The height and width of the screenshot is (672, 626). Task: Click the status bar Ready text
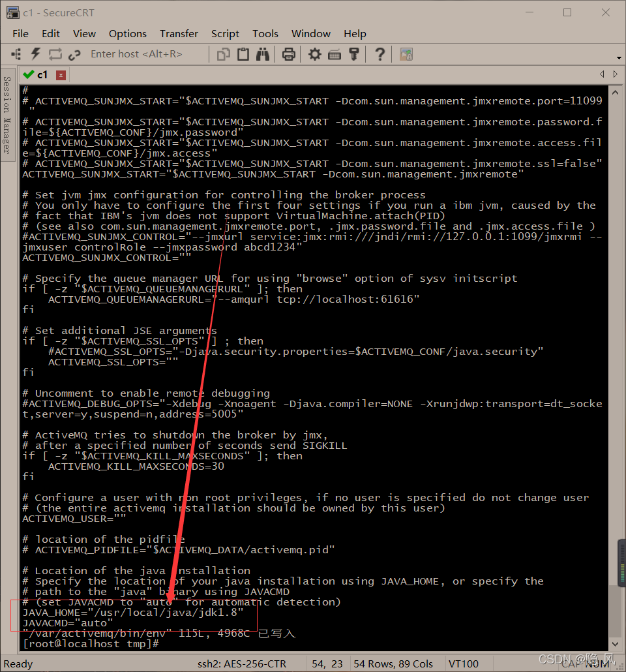(x=18, y=664)
